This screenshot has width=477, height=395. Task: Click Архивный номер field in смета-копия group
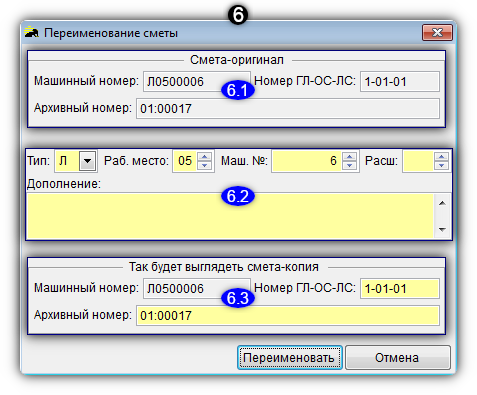[x=288, y=315]
